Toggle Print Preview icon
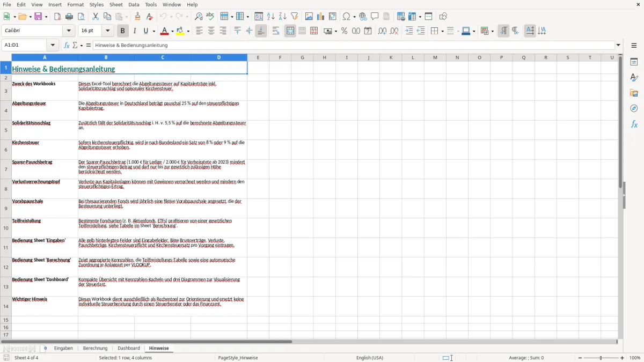The width and height of the screenshot is (644, 362). point(81,17)
